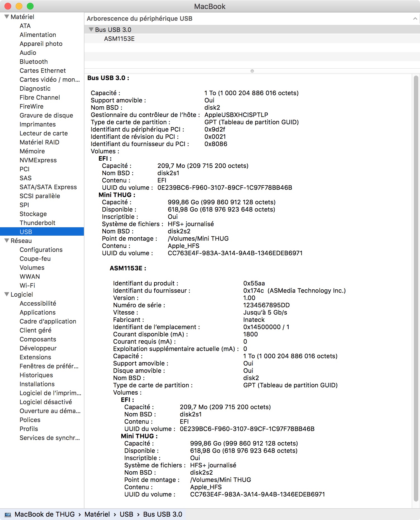420x520 pixels.
Task: Select Développeur in sidebar
Action: click(x=38, y=348)
